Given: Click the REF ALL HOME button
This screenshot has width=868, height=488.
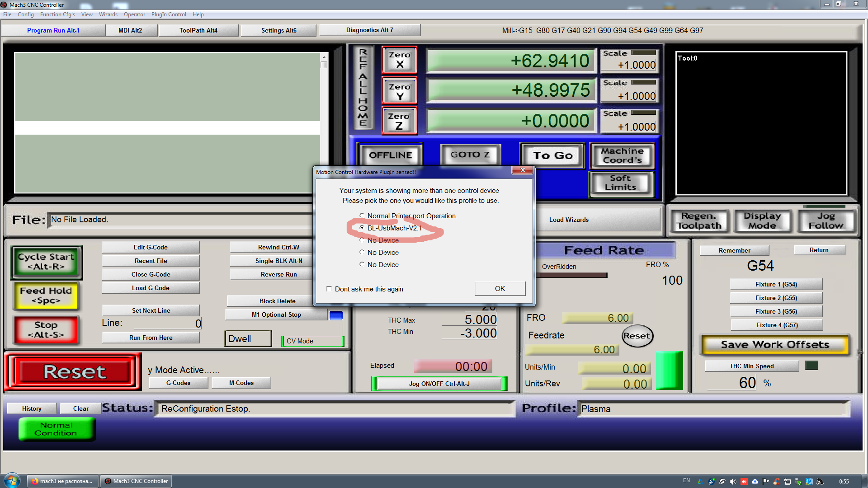Looking at the screenshot, I should (x=363, y=87).
